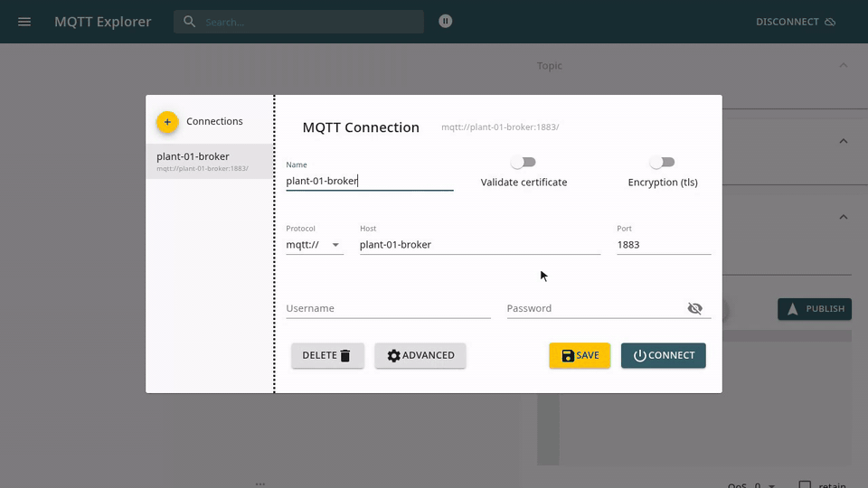Click the Username field
This screenshot has width=868, height=488.
coord(388,308)
